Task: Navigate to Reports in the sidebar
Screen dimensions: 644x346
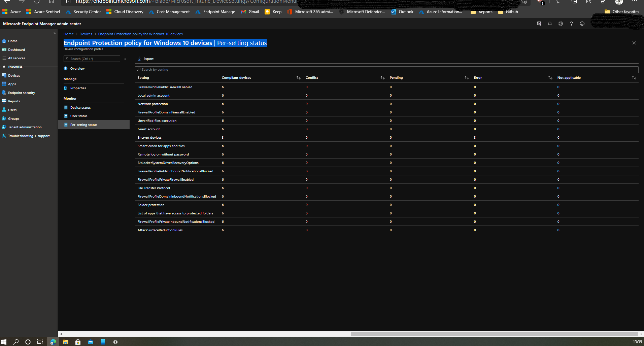Action: 14,101
